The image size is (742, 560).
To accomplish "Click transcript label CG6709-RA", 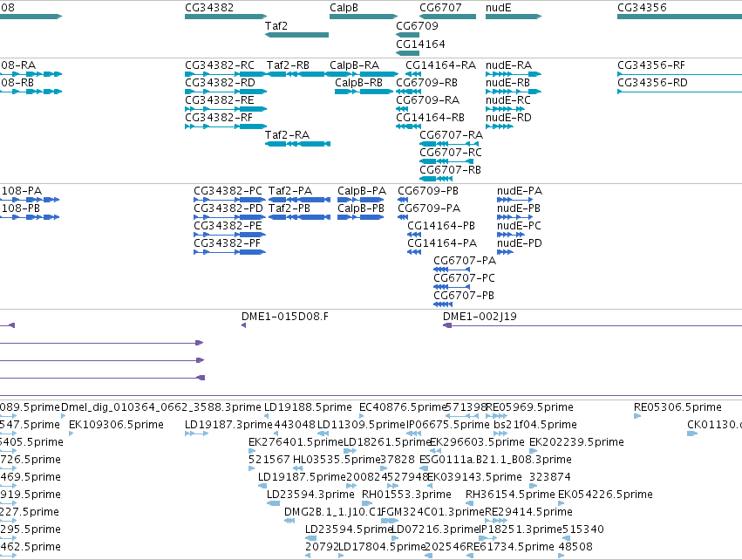I will (x=428, y=100).
